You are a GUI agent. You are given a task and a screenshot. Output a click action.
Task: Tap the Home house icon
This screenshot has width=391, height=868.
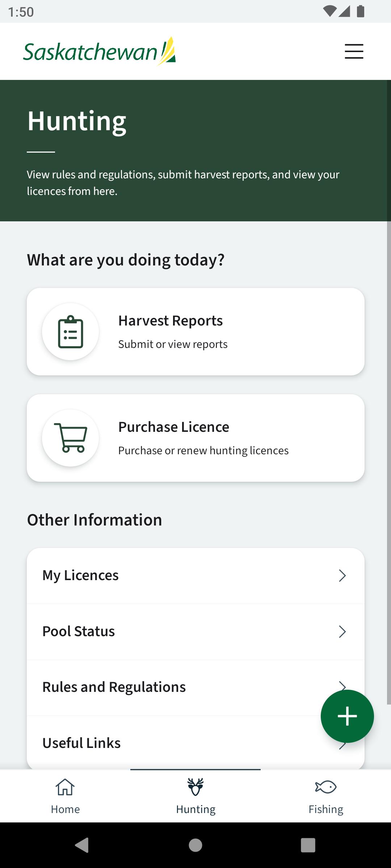(65, 787)
